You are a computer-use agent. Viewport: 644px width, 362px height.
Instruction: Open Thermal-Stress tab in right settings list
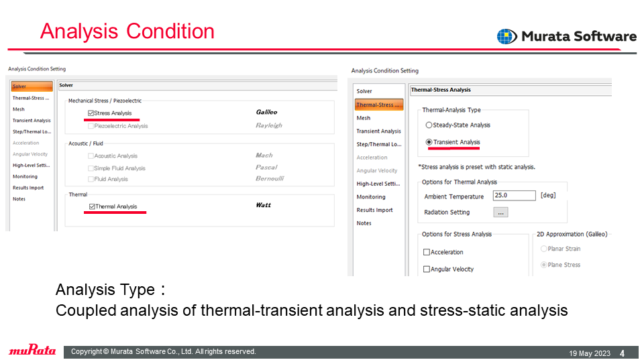(x=378, y=105)
